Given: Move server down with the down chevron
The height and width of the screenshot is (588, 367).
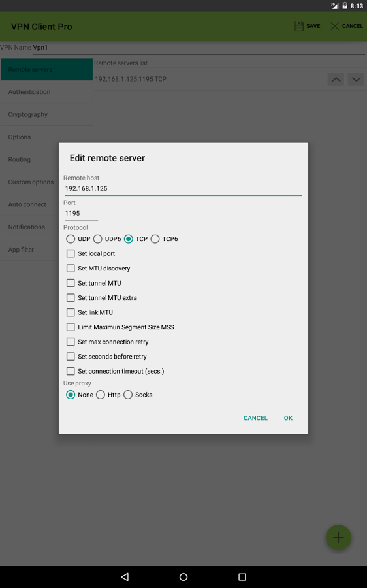Looking at the screenshot, I should 356,79.
